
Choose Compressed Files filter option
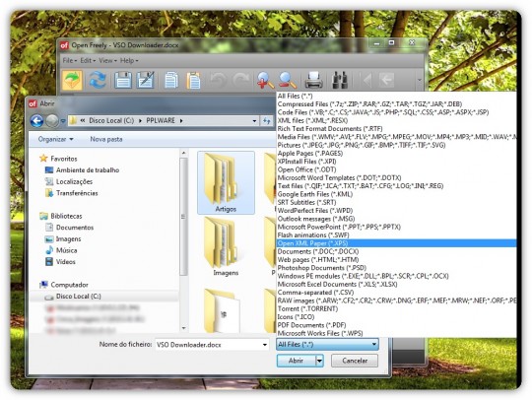click(396, 104)
